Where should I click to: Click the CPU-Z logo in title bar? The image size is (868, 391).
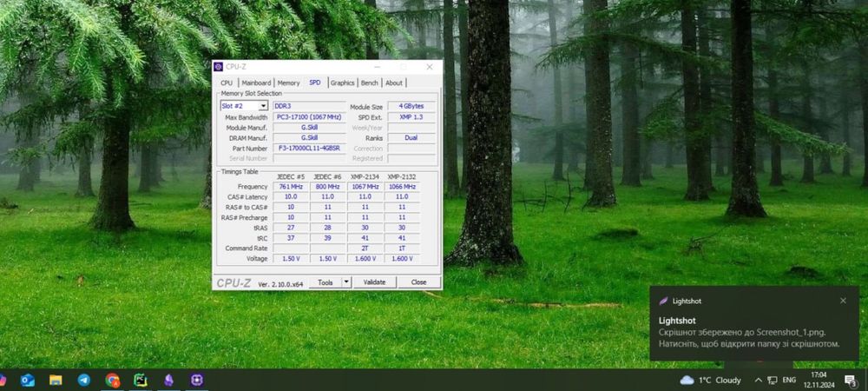coord(219,66)
